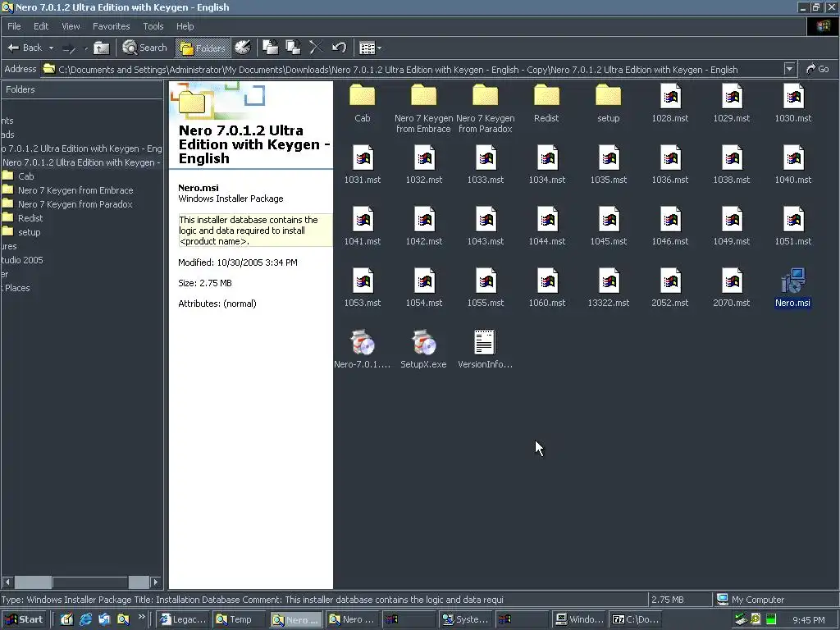Select the 2070.mst file
840x630 pixels.
(x=731, y=289)
